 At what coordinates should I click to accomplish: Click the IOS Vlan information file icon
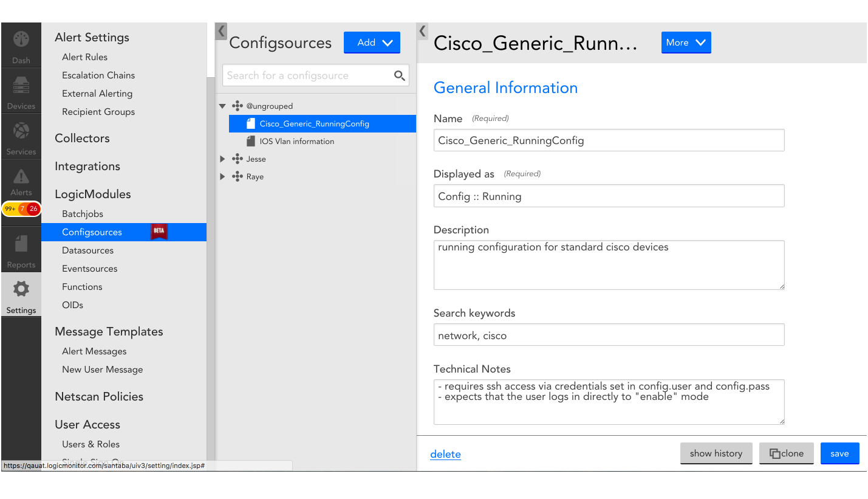tap(250, 141)
